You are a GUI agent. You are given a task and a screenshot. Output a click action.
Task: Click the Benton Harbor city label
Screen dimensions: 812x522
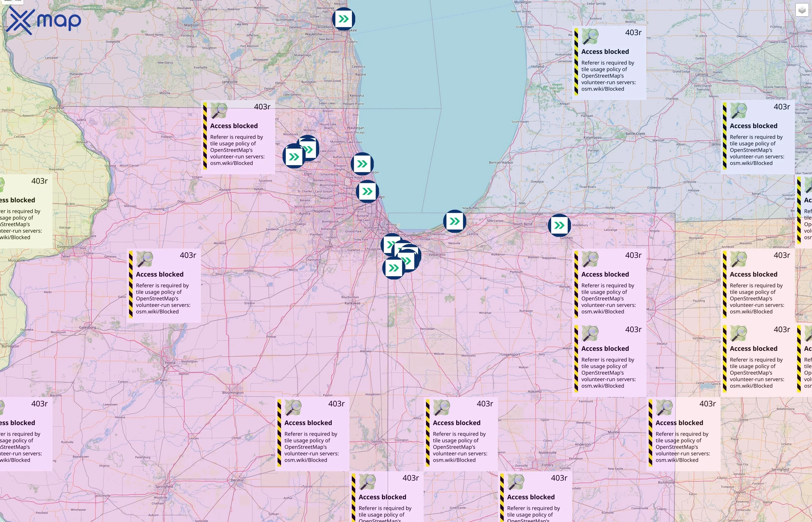pyautogui.click(x=501, y=162)
